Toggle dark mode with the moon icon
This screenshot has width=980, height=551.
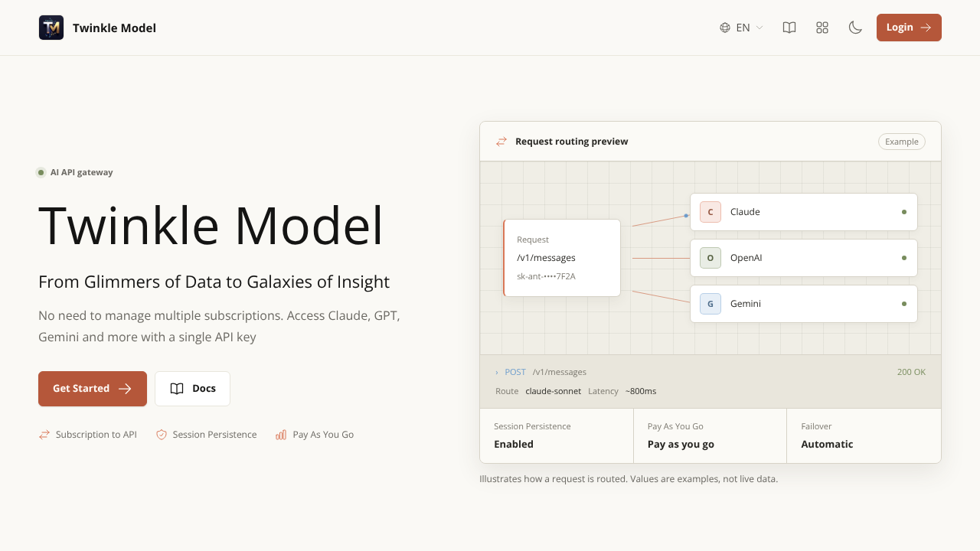855,28
